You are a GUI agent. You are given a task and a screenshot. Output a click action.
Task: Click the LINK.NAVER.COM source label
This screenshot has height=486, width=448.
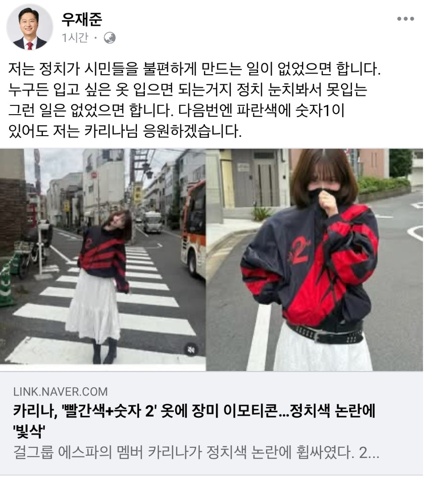coord(61,392)
